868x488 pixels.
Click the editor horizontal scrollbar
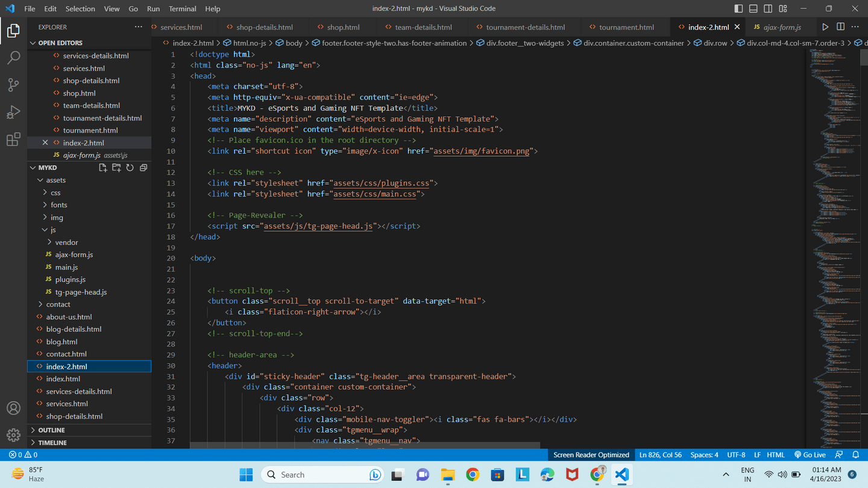click(365, 445)
